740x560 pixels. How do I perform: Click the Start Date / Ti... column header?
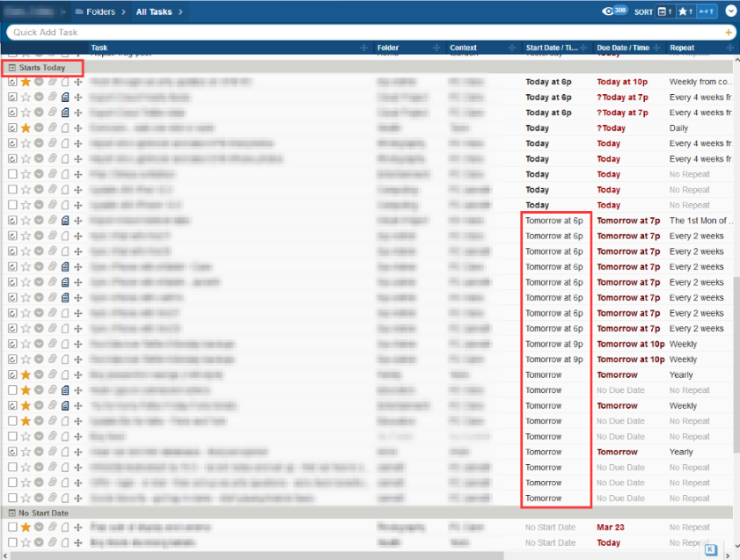coord(552,47)
